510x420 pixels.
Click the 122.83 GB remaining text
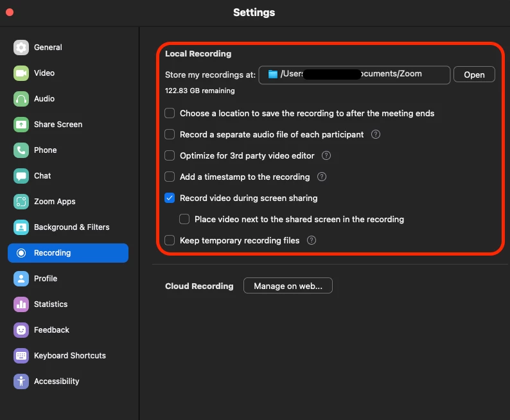tap(200, 91)
